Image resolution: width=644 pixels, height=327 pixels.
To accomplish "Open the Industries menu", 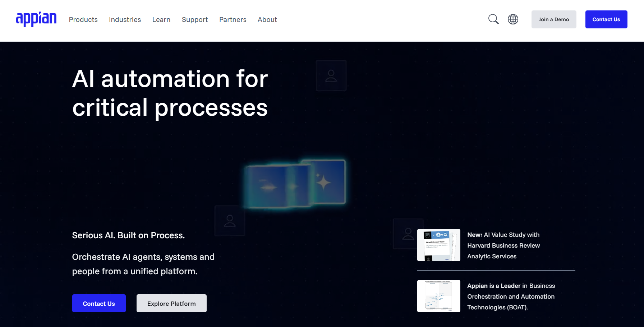I will click(x=125, y=19).
